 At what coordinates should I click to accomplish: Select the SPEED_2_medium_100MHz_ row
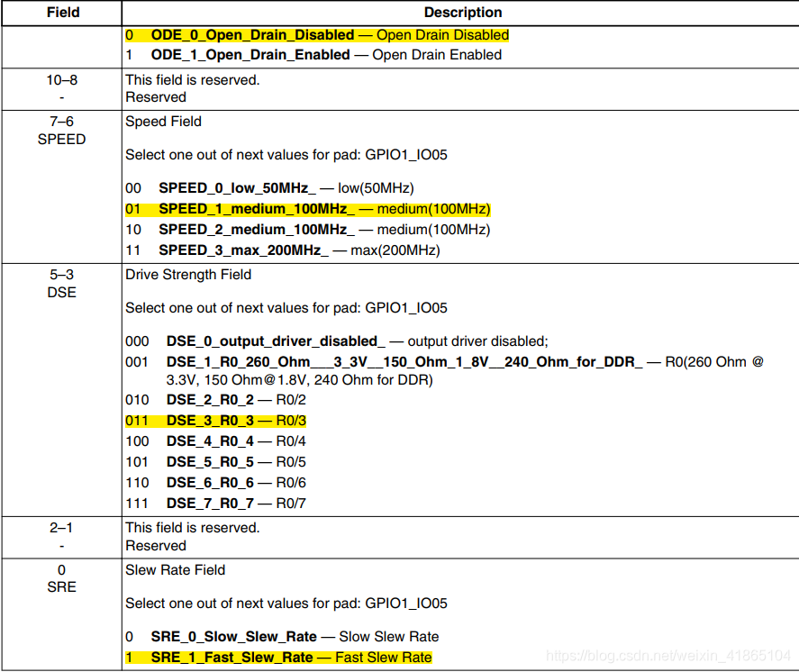[x=308, y=230]
